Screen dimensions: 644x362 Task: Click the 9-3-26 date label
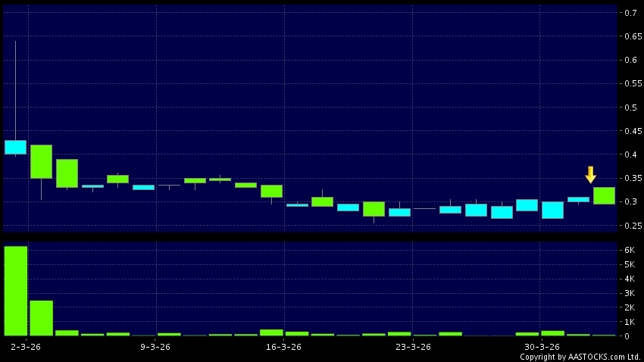[x=155, y=347]
